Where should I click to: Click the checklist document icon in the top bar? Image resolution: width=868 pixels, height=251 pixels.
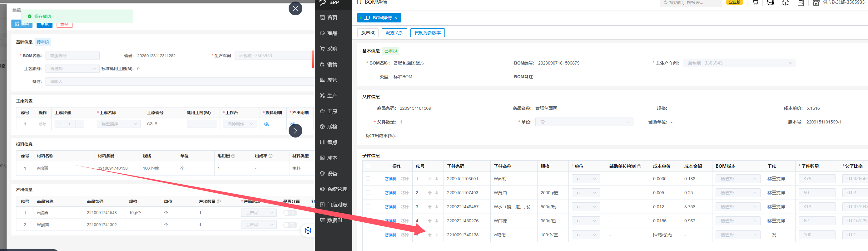[801, 3]
